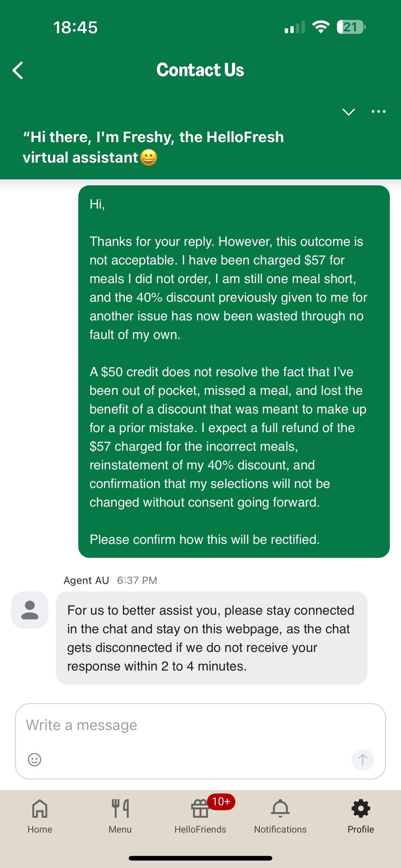Tap the green customer complaint message bubble

234,371
